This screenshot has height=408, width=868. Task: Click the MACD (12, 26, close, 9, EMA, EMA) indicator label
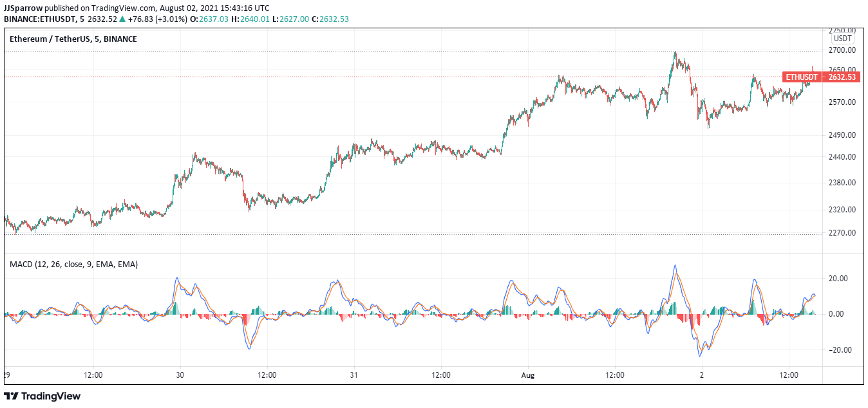click(73, 264)
